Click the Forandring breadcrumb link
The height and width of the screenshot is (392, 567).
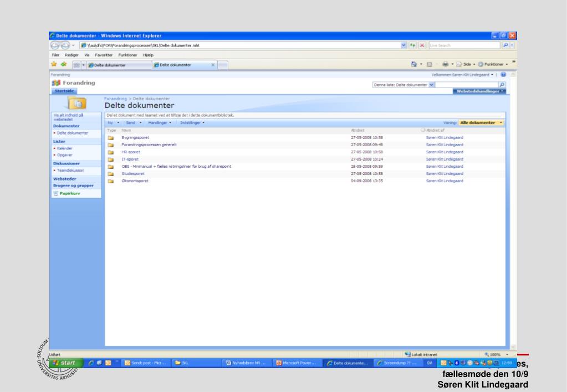tap(115, 99)
